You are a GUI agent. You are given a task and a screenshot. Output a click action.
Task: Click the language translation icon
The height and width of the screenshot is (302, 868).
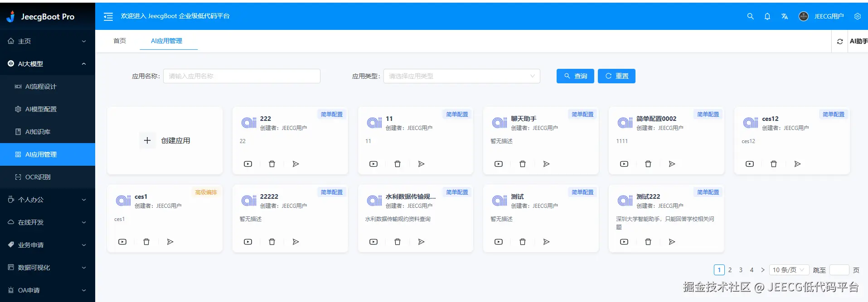tap(784, 16)
